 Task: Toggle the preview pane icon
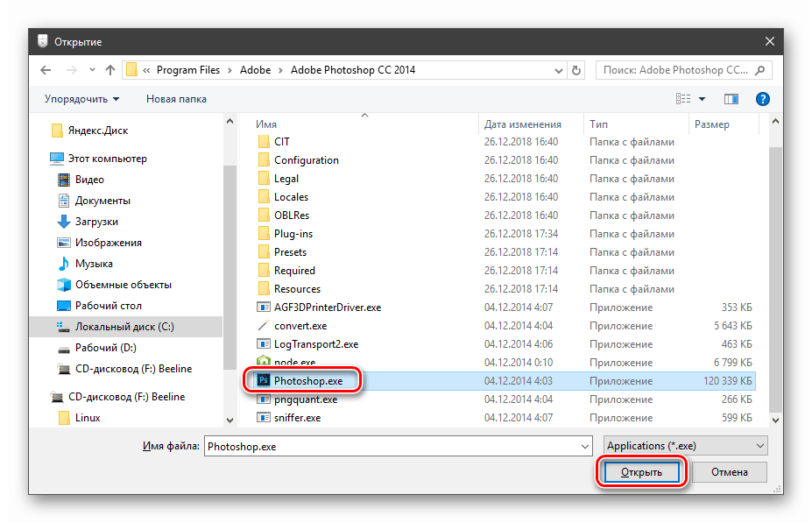tap(731, 98)
